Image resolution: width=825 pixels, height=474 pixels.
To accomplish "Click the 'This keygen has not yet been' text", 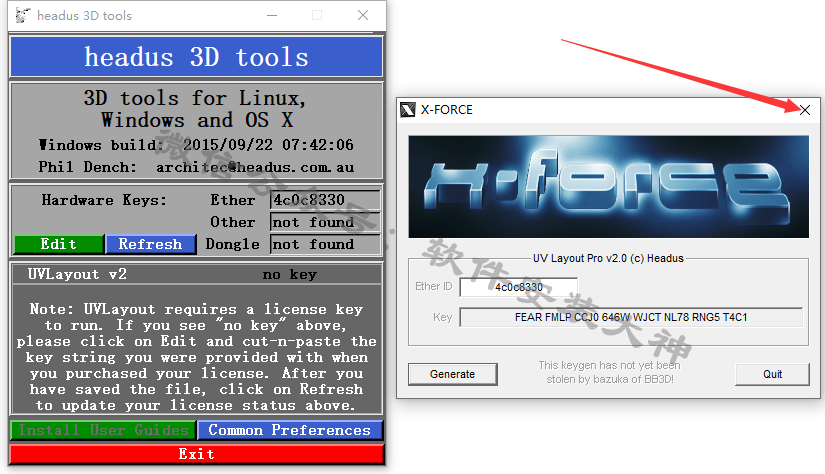I will pyautogui.click(x=609, y=365).
